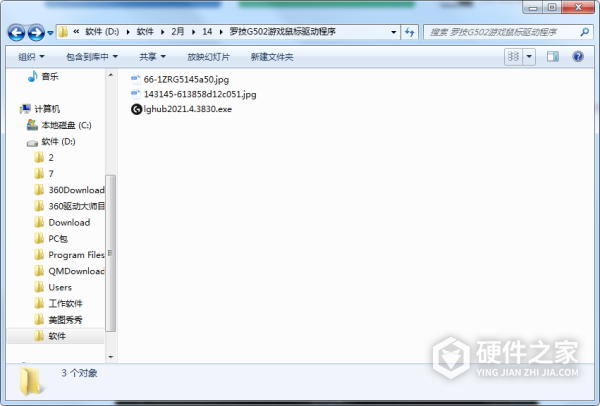Click the C: drive icon
Viewport: 600px width, 406px height.
[x=32, y=125]
